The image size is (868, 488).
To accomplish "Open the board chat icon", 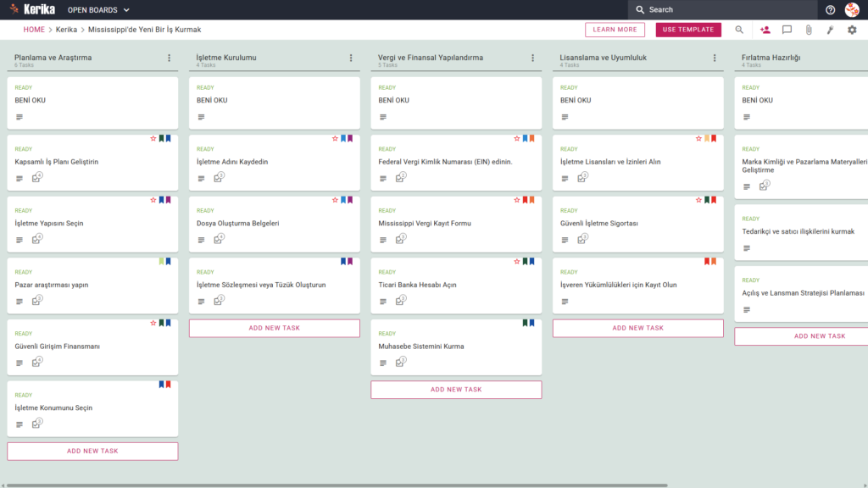I will [787, 30].
